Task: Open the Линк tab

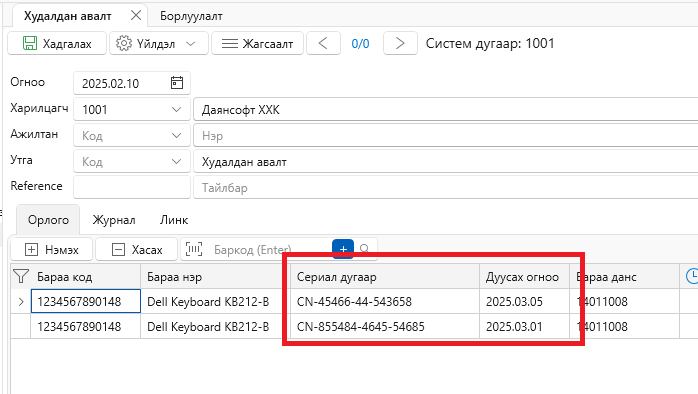Action: pos(174,220)
